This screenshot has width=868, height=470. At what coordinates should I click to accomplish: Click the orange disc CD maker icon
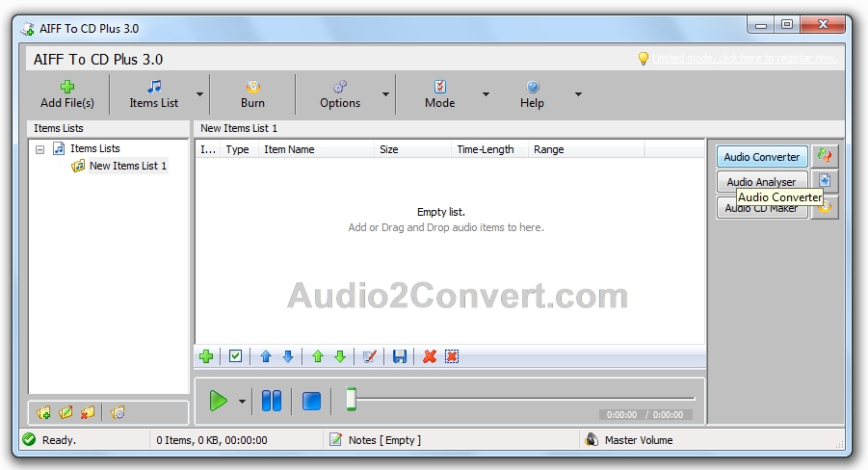point(826,208)
